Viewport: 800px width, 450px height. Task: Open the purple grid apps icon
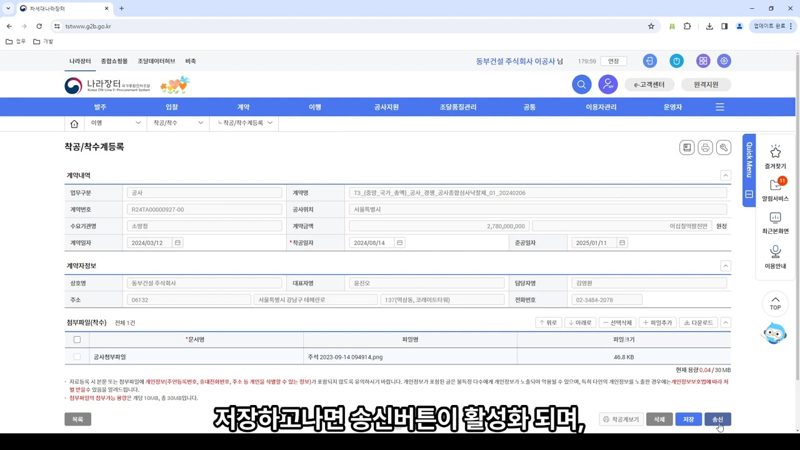coord(703,61)
